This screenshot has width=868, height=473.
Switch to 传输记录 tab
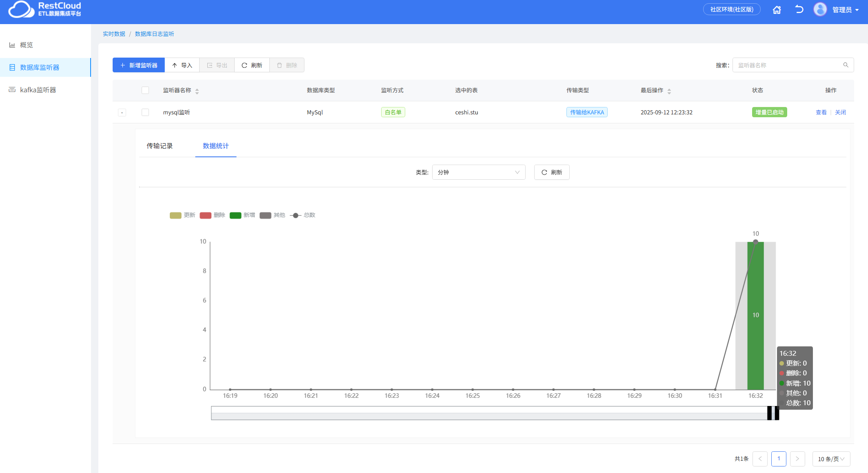pos(160,146)
